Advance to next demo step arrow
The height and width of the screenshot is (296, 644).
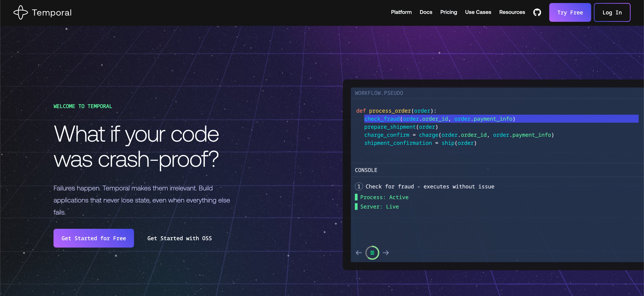(x=386, y=253)
